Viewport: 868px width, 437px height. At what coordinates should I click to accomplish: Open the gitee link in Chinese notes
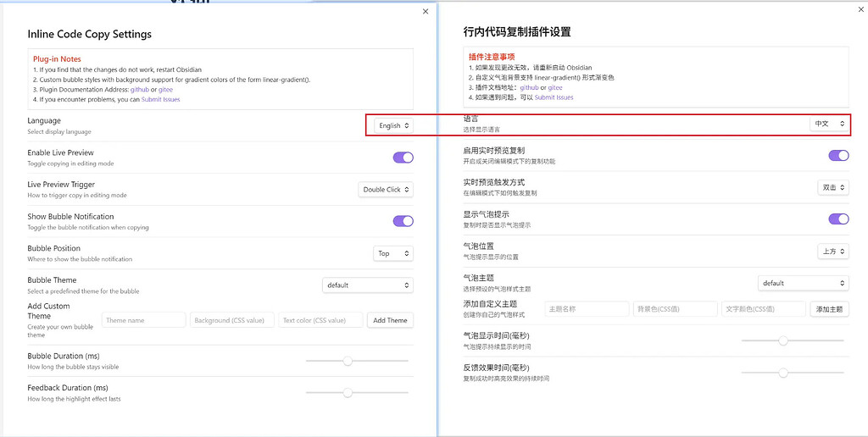555,87
